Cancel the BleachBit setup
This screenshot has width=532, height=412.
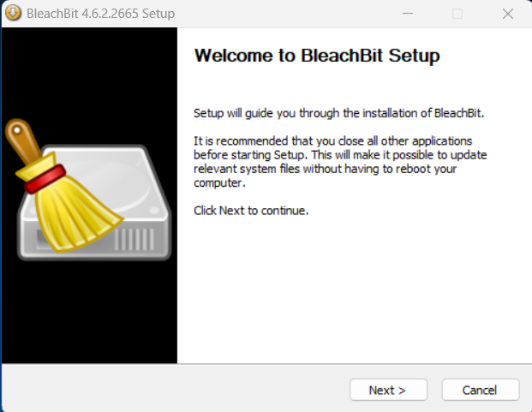pyautogui.click(x=480, y=390)
